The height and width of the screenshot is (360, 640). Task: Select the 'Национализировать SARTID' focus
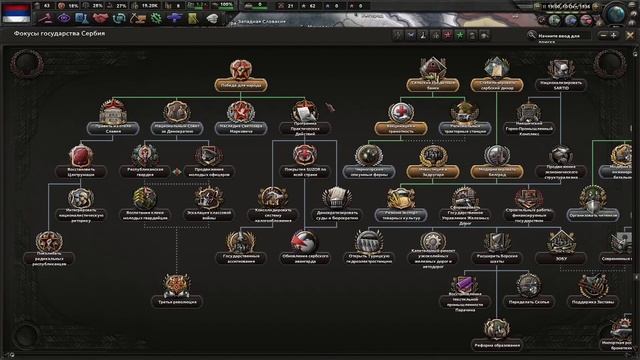point(561,76)
